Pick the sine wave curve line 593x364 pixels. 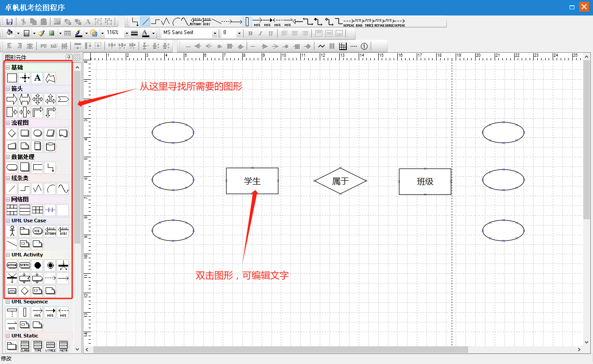pos(63,189)
